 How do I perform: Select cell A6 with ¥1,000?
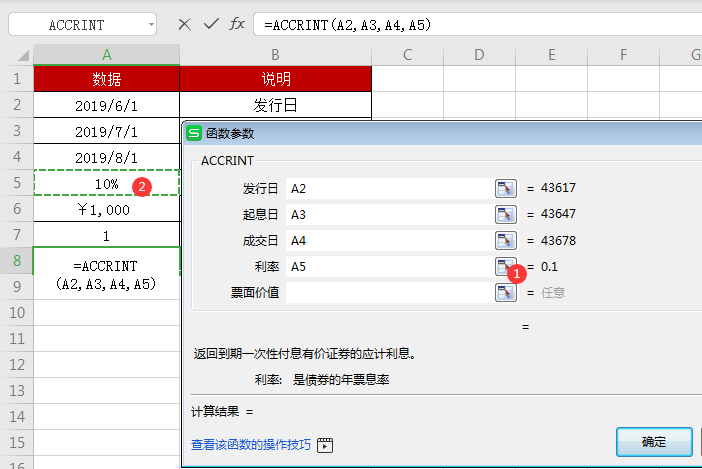(106, 210)
